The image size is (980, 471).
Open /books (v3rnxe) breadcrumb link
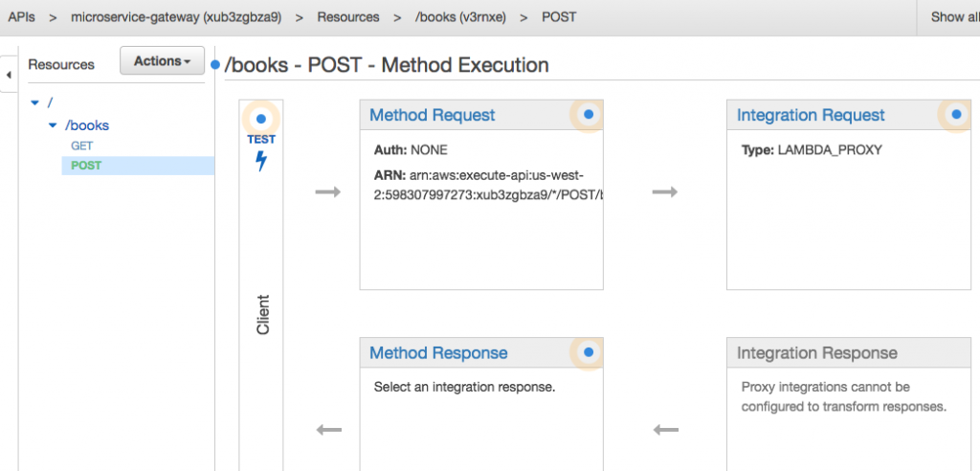[x=460, y=17]
